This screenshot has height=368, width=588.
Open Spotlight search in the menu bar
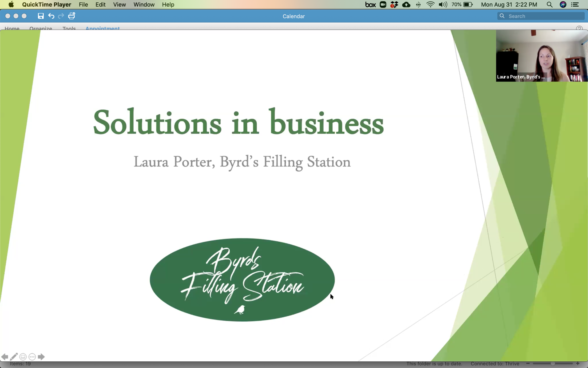pos(550,5)
